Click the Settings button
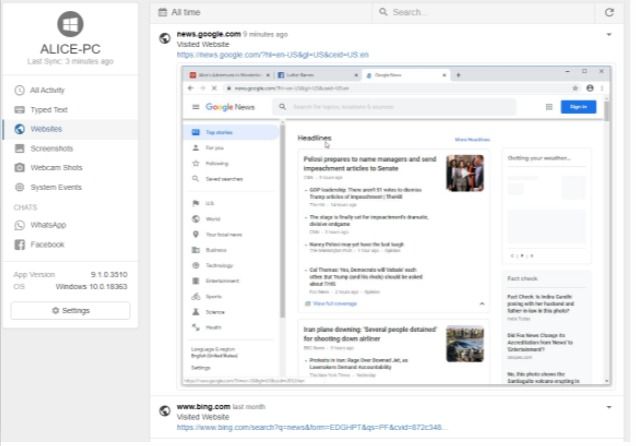Viewport: 636px width, 446px height. [x=71, y=311]
